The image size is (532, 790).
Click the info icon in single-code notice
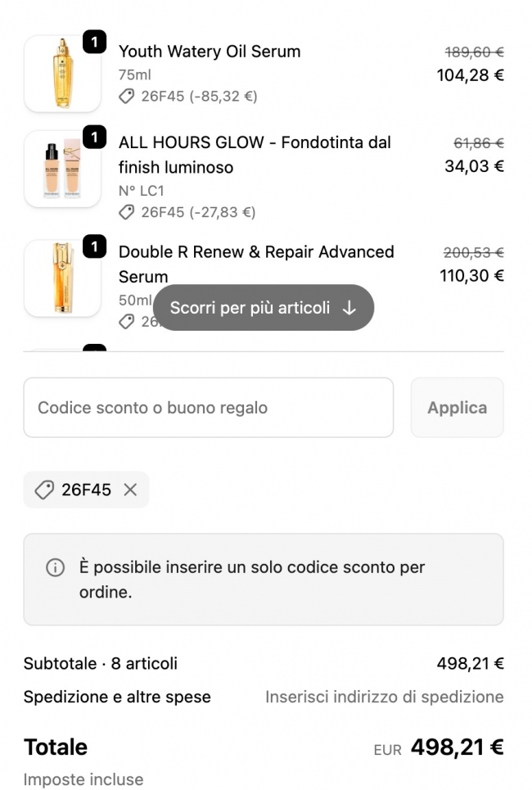[55, 567]
